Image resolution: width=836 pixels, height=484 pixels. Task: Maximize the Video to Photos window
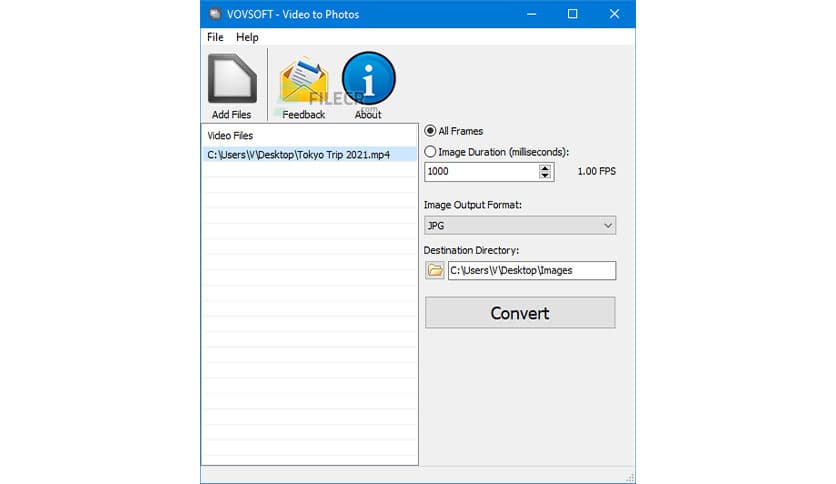tap(572, 14)
